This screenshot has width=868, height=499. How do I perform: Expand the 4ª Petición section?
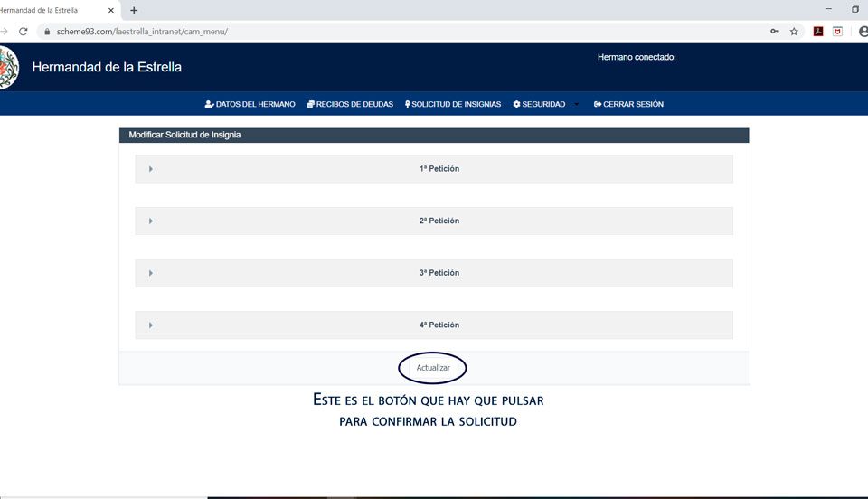coord(434,325)
